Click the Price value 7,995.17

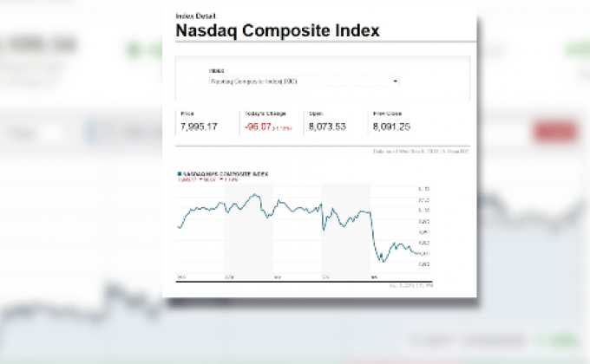(x=199, y=127)
